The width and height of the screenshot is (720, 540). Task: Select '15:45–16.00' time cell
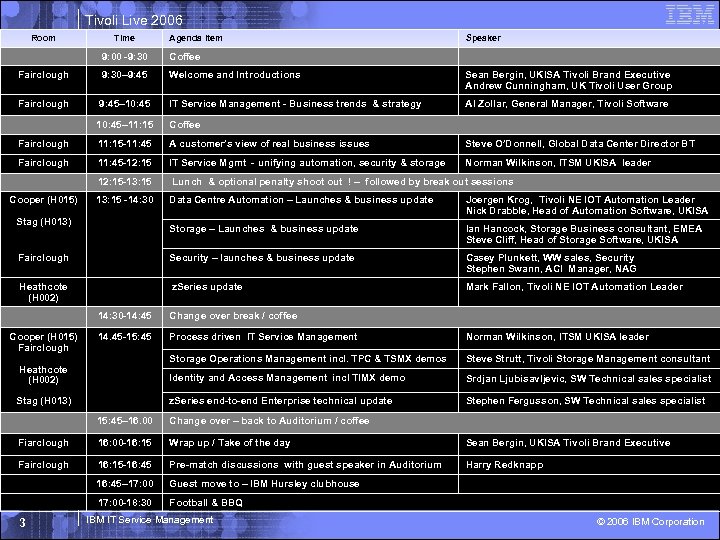tap(124, 421)
